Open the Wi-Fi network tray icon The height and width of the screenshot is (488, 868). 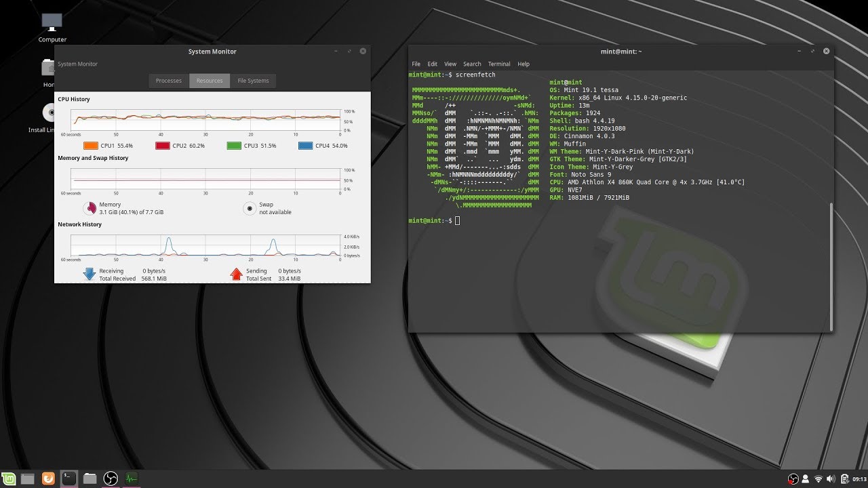[818, 479]
